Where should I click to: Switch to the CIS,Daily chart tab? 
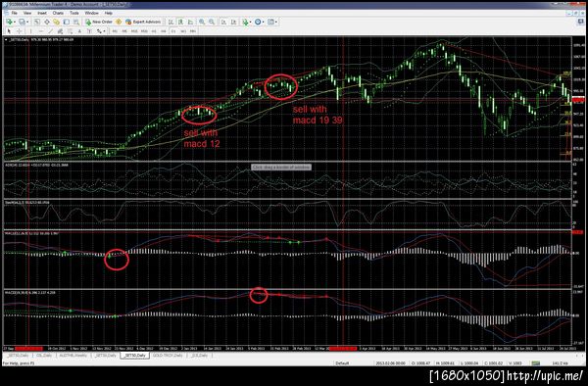point(44,355)
